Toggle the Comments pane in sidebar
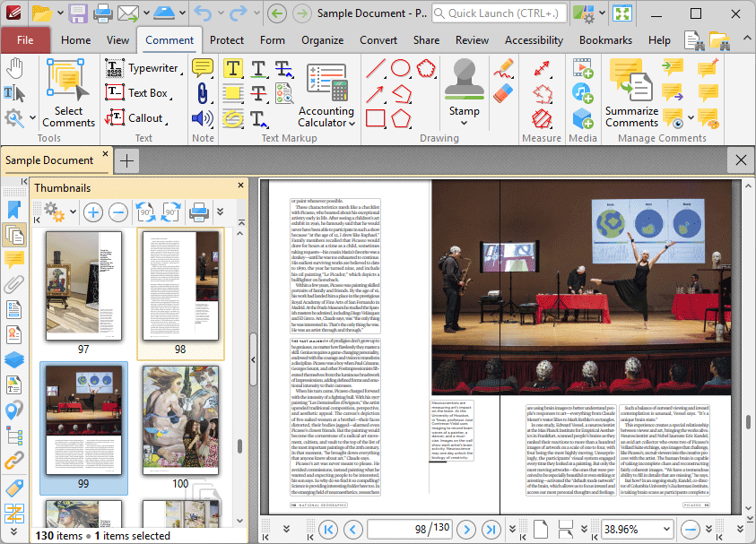Screen dimensions: 756x544 point(13,260)
